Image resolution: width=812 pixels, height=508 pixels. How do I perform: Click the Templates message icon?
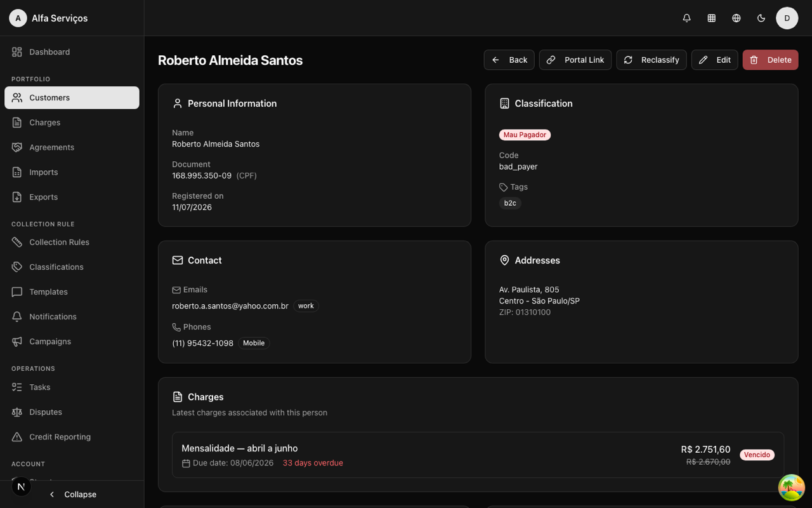click(x=17, y=291)
